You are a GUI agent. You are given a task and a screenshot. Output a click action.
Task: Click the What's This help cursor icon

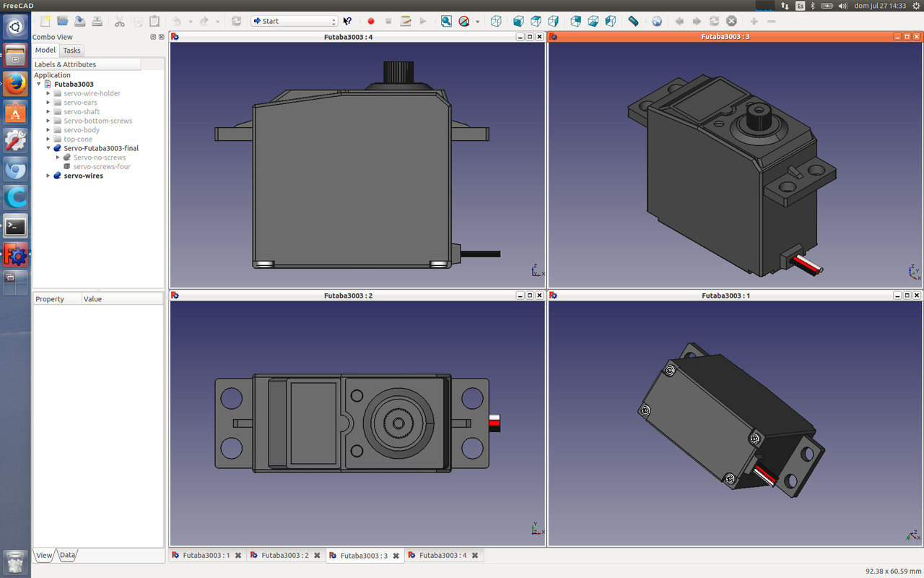point(347,22)
